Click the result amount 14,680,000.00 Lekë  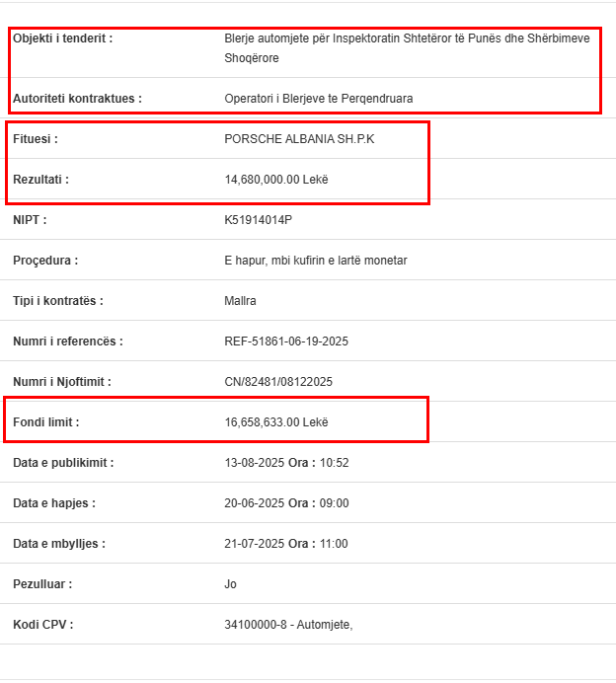(x=276, y=180)
